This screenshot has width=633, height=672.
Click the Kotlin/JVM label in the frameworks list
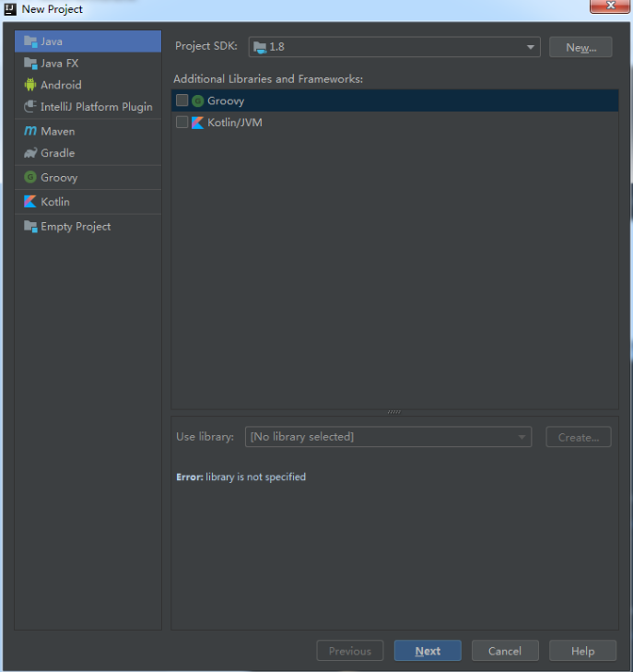click(235, 123)
